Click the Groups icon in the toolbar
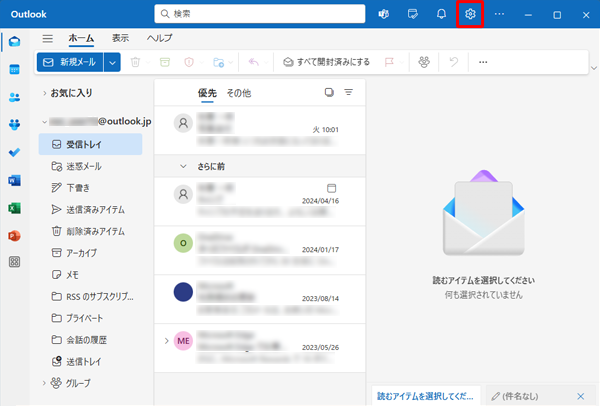Image resolution: width=600 pixels, height=406 pixels. click(x=424, y=62)
